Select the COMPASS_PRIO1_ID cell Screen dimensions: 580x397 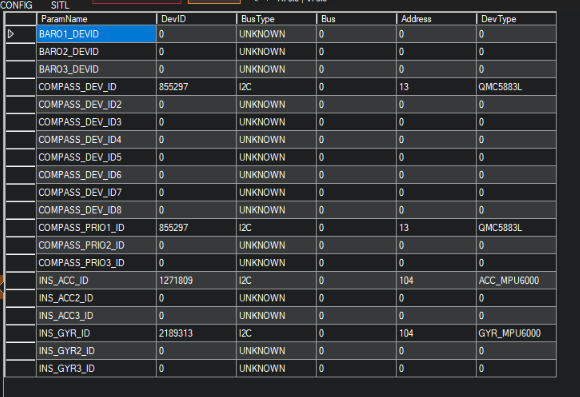[x=96, y=228]
